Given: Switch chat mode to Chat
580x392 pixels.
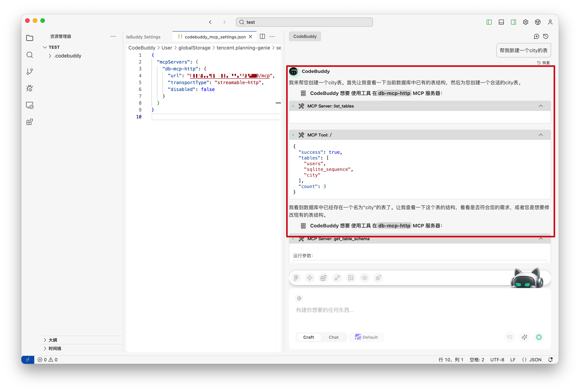Looking at the screenshot, I should point(333,337).
